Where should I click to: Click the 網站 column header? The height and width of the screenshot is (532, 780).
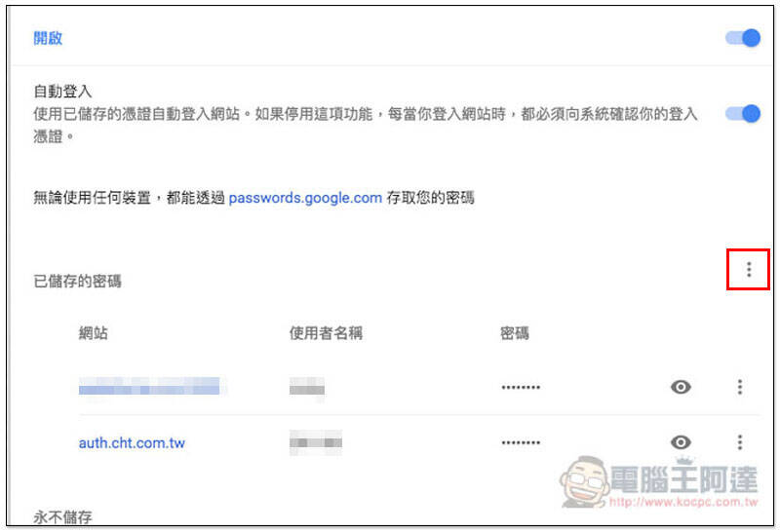click(93, 332)
